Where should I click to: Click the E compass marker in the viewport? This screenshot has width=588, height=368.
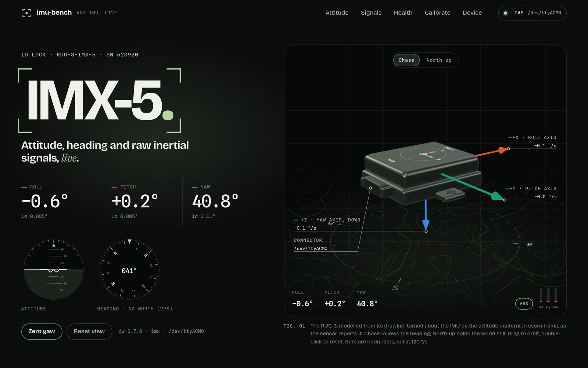pyautogui.click(x=530, y=244)
